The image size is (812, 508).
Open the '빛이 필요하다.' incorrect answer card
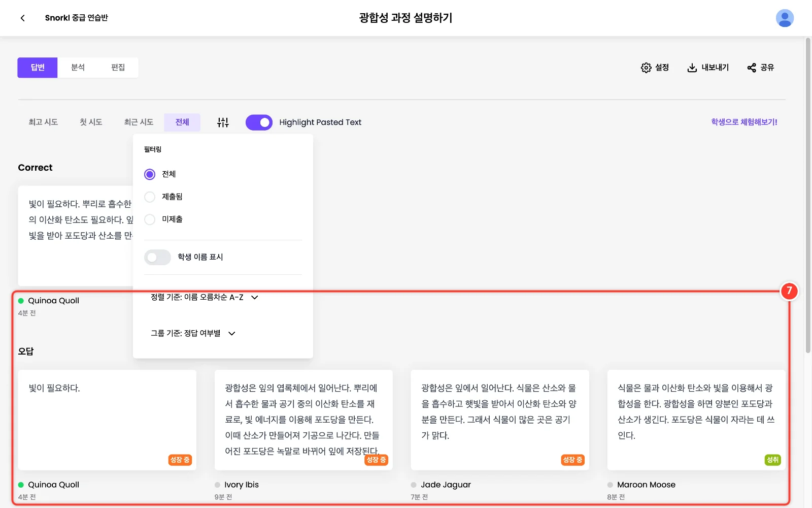pos(107,420)
